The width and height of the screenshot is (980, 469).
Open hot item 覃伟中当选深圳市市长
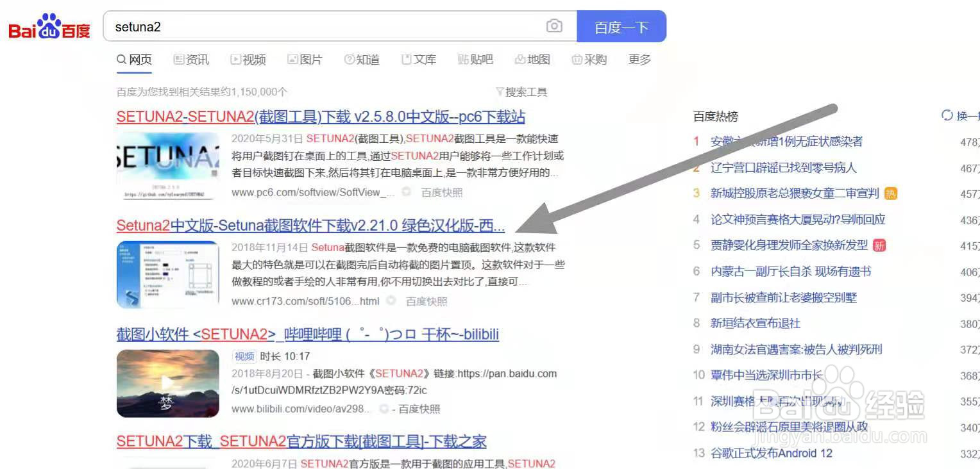766,375
